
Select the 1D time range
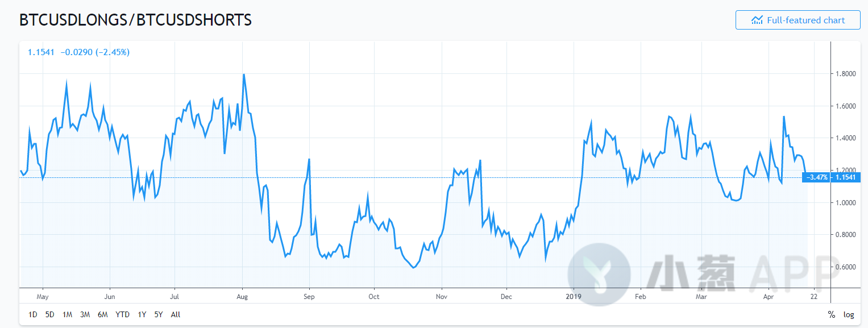coord(33,314)
